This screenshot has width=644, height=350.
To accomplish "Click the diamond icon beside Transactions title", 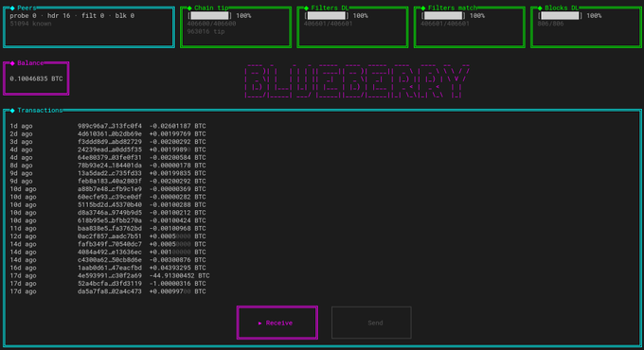I will coord(12,111).
